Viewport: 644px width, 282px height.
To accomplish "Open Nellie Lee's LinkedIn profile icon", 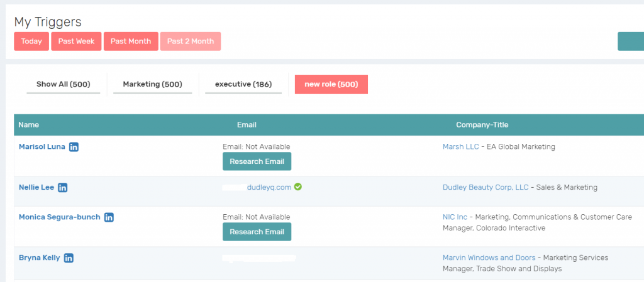I will coord(63,187).
